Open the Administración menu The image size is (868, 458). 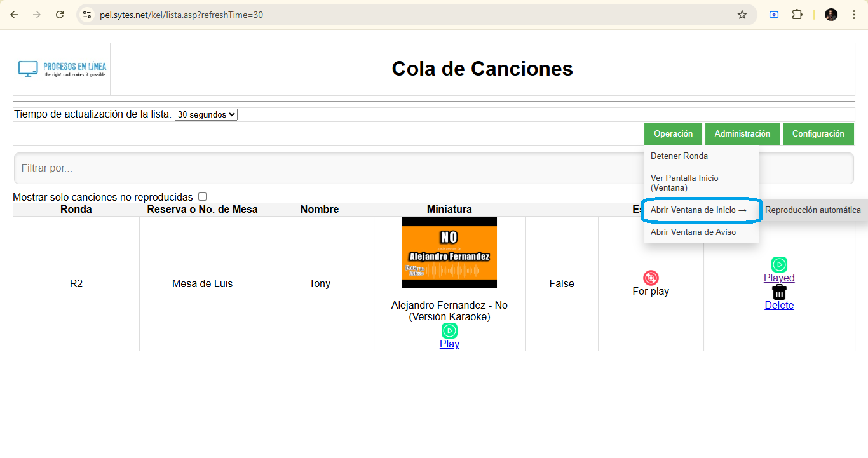point(742,133)
